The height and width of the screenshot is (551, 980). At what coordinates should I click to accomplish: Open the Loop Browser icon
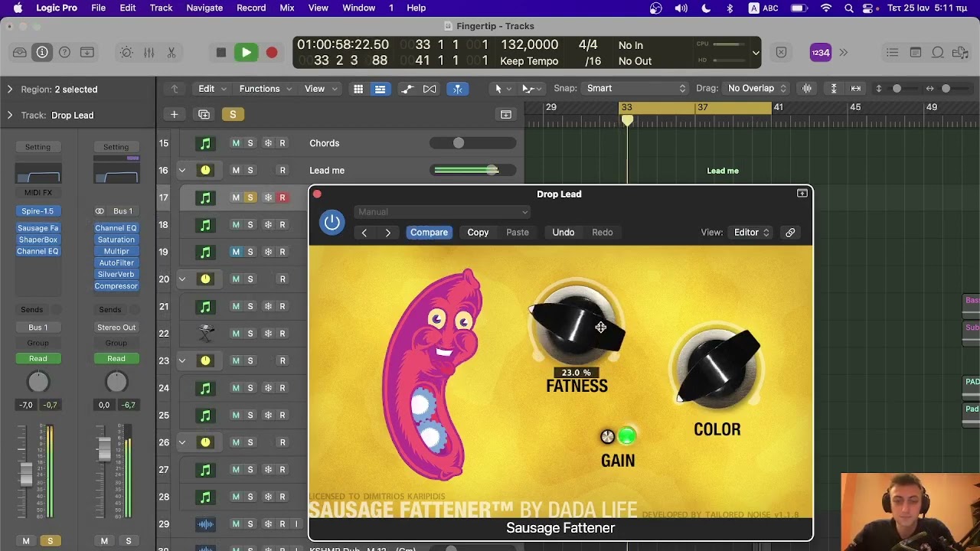point(938,52)
